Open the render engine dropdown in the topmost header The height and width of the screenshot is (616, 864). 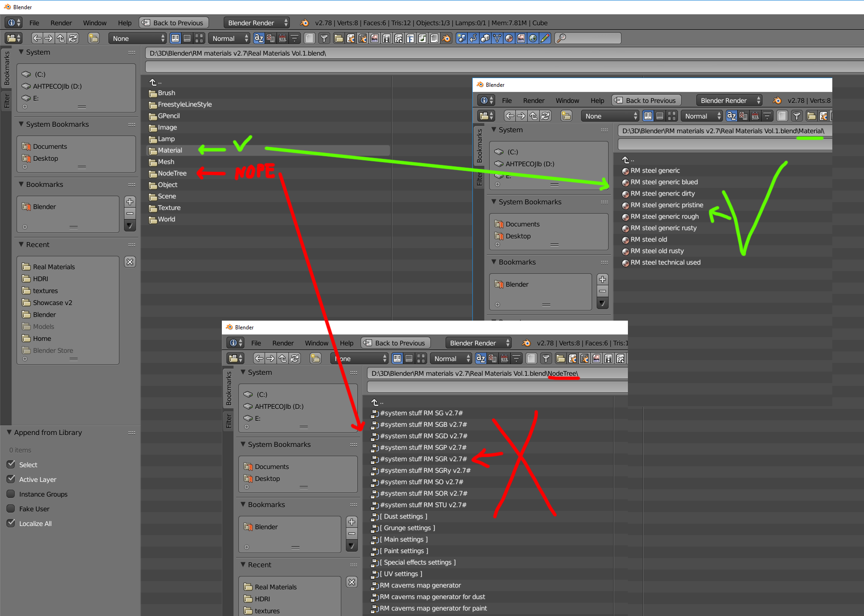tap(256, 23)
